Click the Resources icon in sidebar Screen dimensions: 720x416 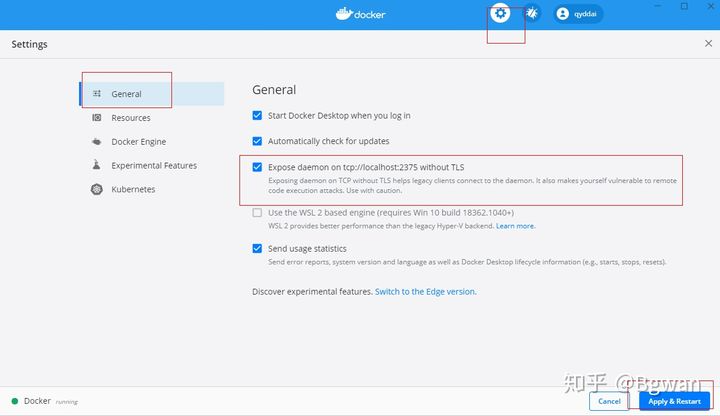point(97,118)
